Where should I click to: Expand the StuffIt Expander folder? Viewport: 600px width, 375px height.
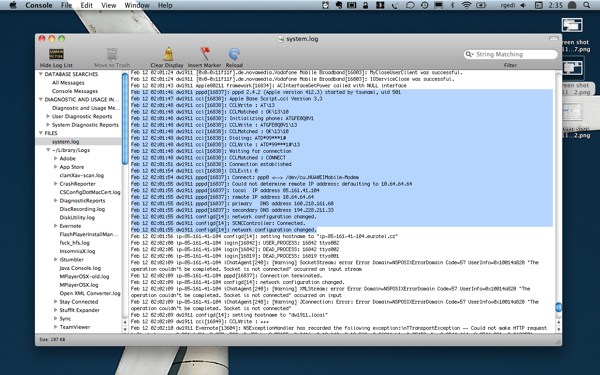point(55,310)
